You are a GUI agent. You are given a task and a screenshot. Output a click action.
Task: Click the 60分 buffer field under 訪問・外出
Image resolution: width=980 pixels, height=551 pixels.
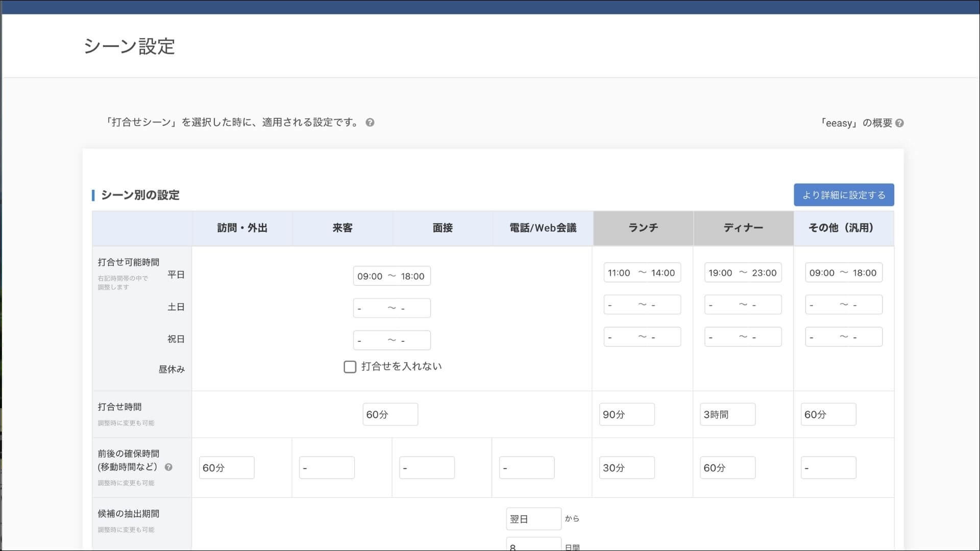pos(227,467)
